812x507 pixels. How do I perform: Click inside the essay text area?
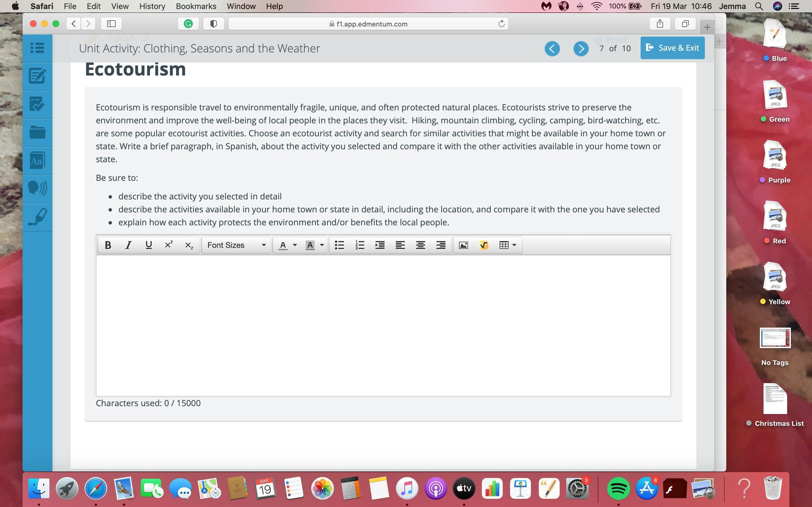(383, 325)
